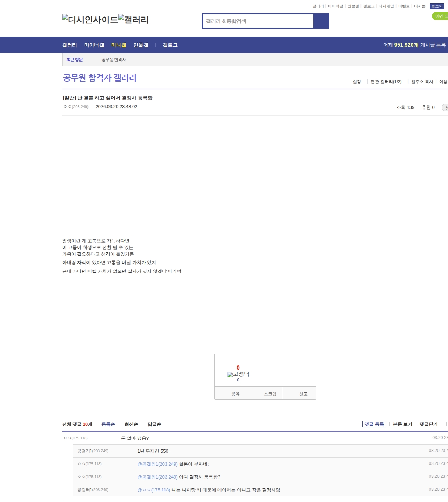Viewport: 448px width, 502px height.
Task: Select the highlighted 미니갤 menu item
Action: point(119,45)
